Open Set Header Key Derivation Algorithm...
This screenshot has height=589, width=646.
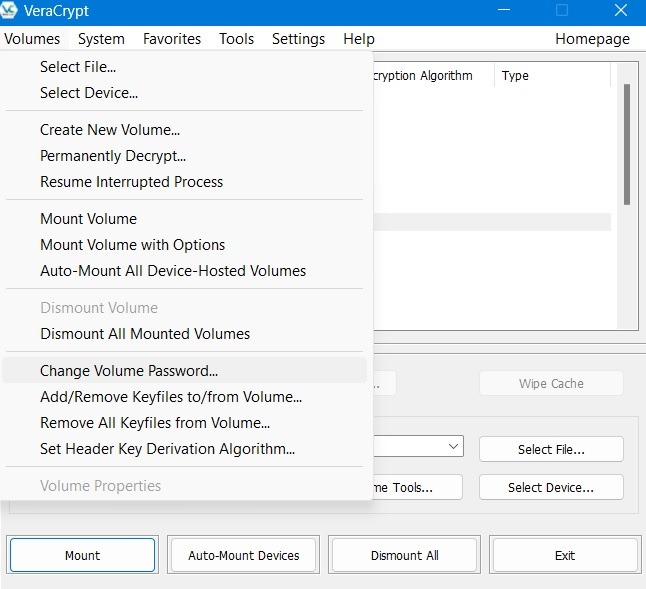click(184, 449)
